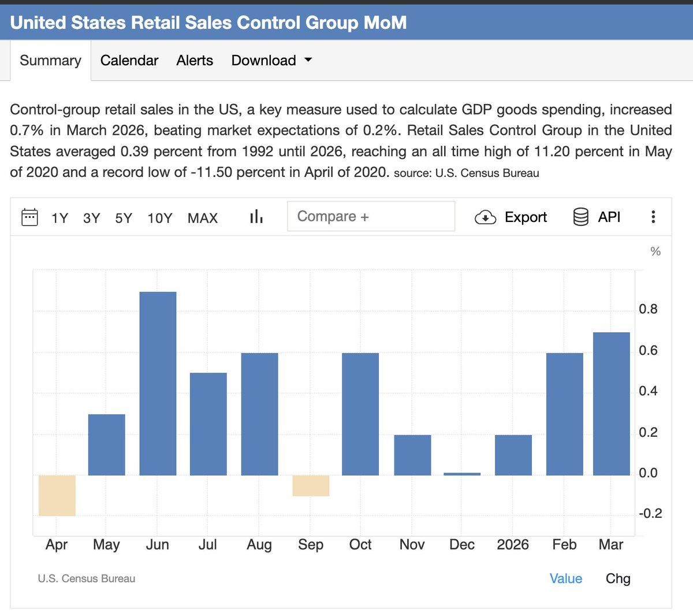Select the database icon beside API
This screenshot has width=693, height=616.
coord(582,217)
